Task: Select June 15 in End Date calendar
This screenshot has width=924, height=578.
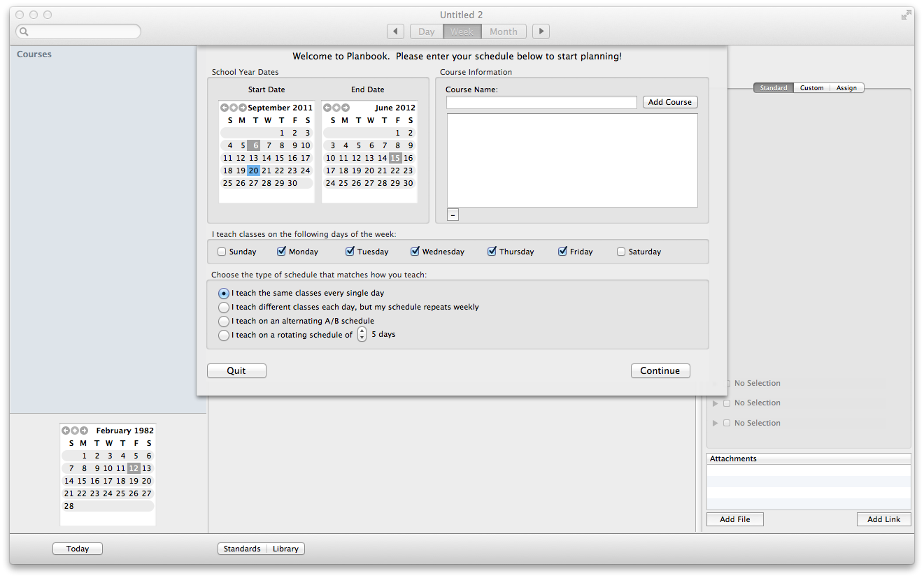Action: click(395, 158)
